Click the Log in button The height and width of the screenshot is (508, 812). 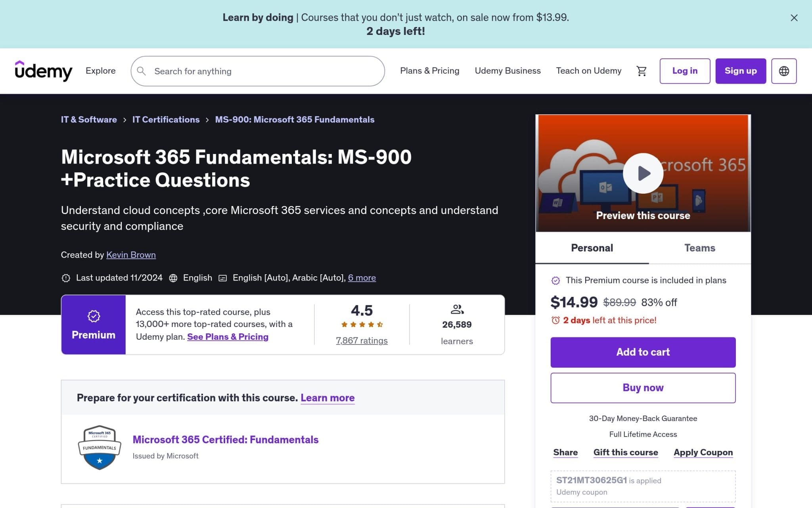tap(685, 71)
